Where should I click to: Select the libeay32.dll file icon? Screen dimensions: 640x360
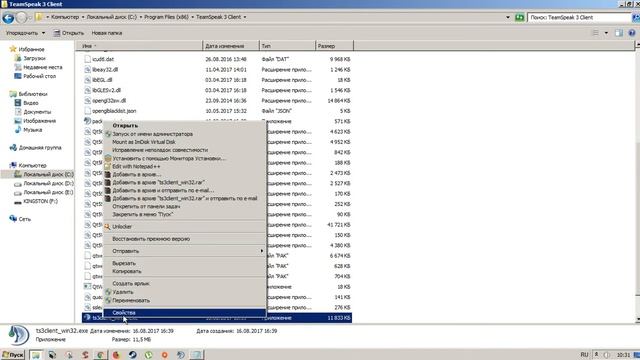pos(87,69)
